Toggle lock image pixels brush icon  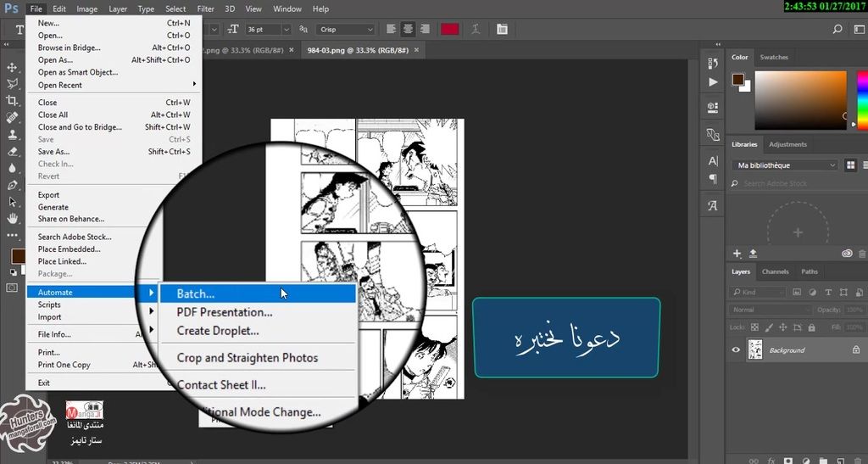(768, 327)
